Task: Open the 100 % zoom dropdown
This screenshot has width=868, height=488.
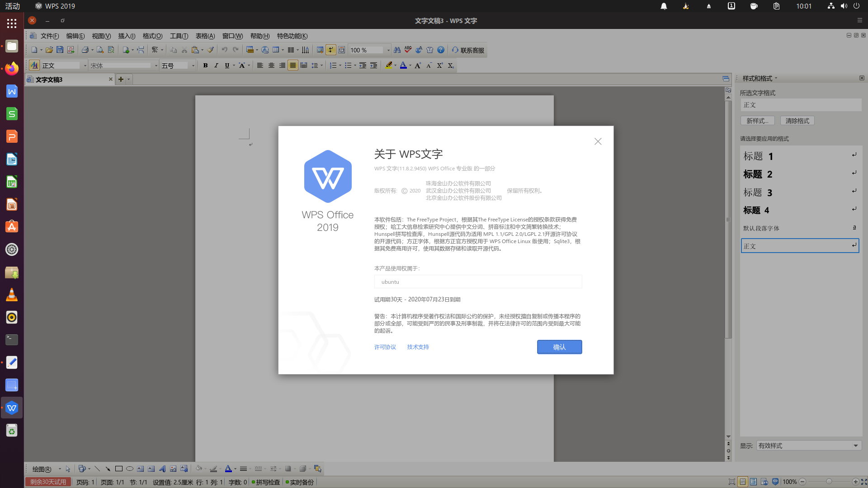Action: 388,50
